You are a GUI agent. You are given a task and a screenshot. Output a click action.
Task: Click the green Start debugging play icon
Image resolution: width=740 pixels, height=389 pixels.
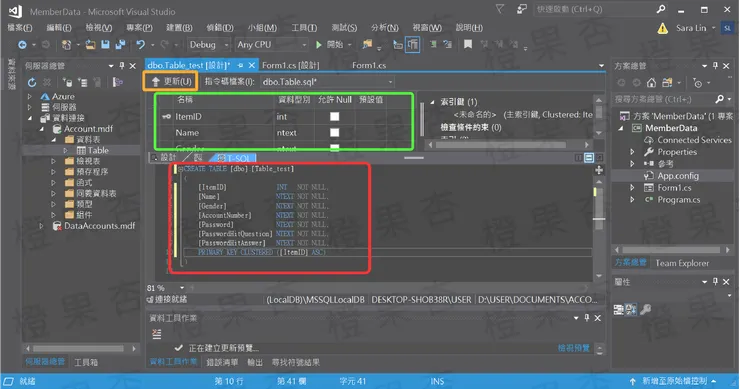tap(319, 44)
